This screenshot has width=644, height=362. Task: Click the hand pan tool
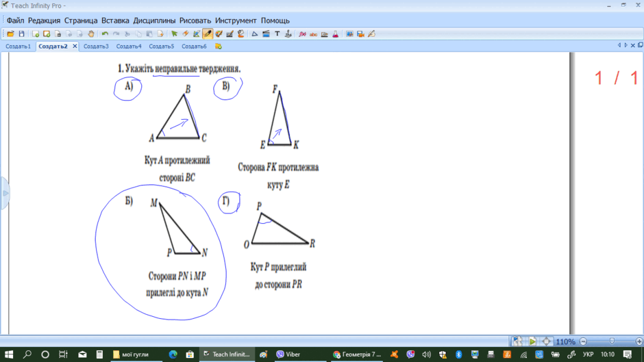click(x=91, y=34)
